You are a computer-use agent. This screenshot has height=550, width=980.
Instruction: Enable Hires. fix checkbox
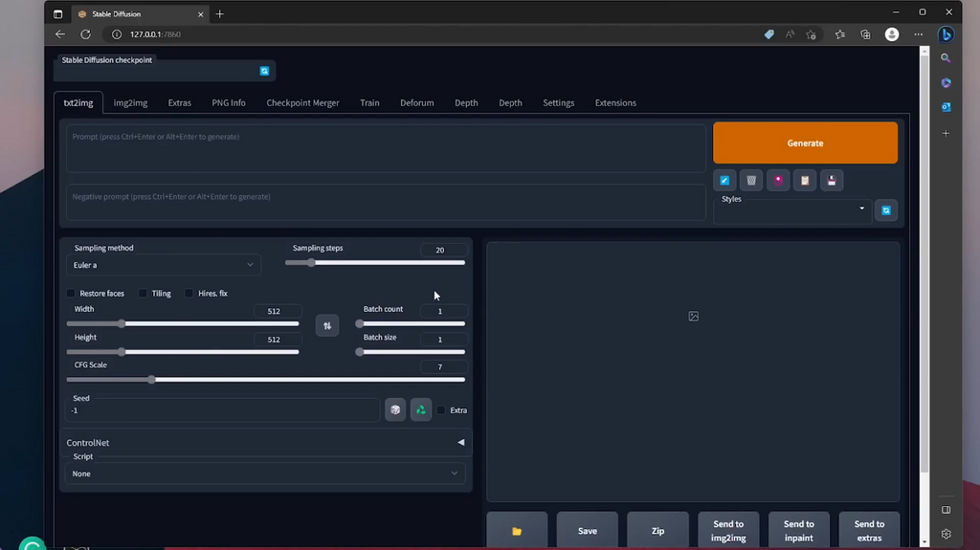click(189, 293)
